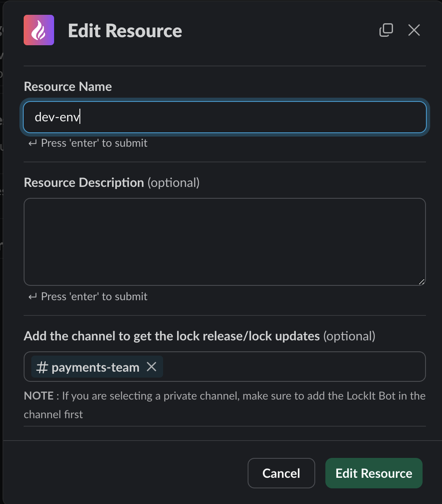Click the enter-key icon below Resource Description
This screenshot has height=504, width=442.
click(32, 297)
